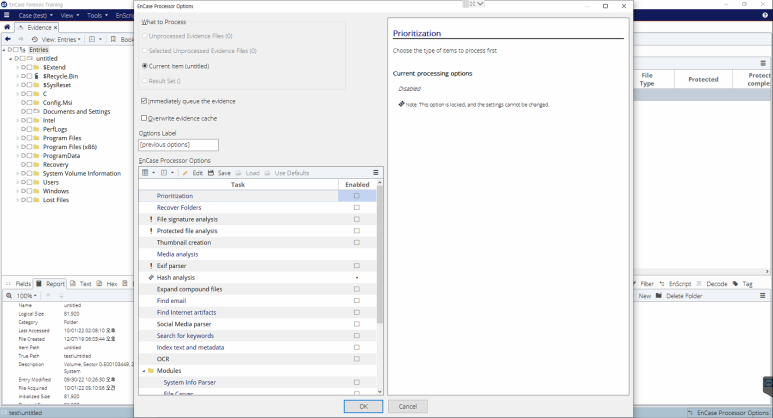The width and height of the screenshot is (773, 418).
Task: Collapse the Modules folder in task list
Action: click(x=144, y=371)
